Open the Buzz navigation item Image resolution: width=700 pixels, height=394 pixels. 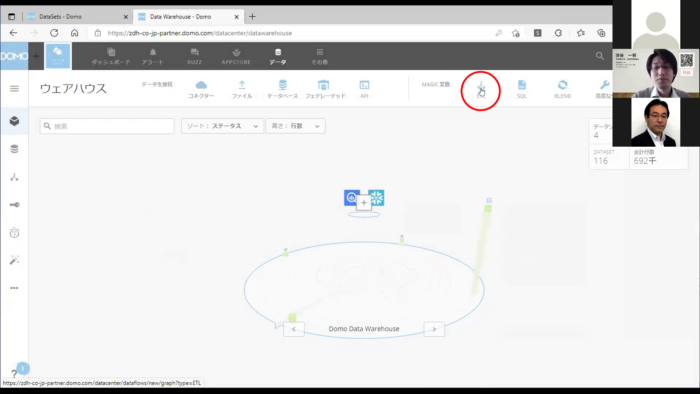pos(194,56)
